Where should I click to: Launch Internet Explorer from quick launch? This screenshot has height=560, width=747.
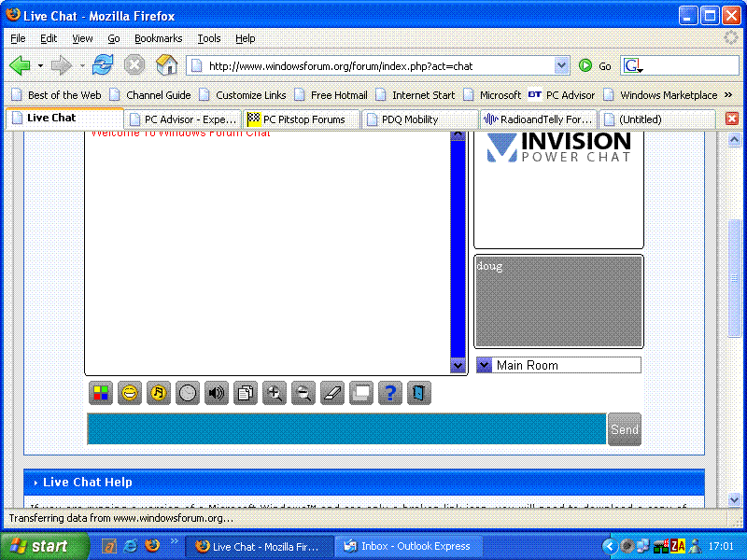click(130, 546)
